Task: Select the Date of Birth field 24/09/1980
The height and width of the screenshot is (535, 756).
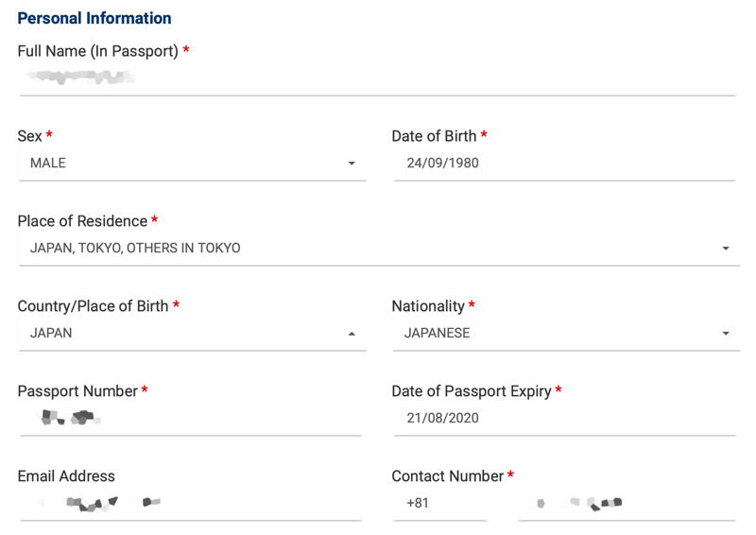Action: 564,164
